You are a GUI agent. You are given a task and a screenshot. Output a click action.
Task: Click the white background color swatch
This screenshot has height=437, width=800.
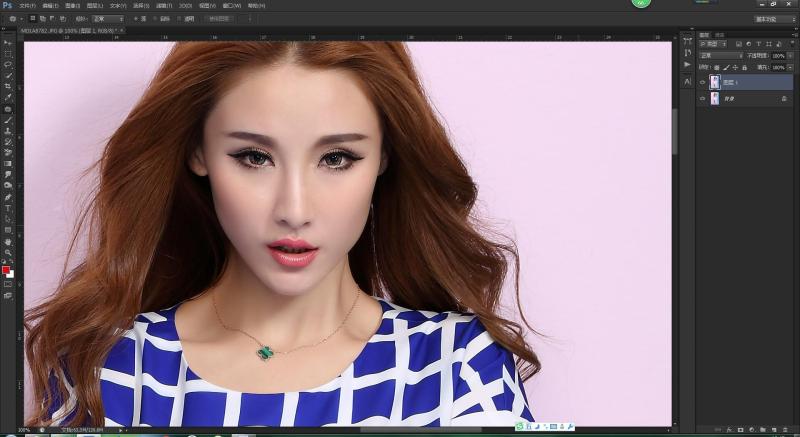11,274
